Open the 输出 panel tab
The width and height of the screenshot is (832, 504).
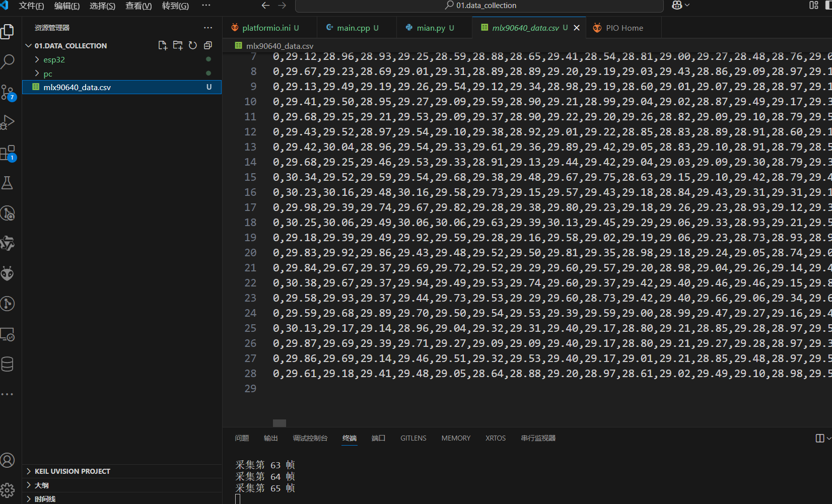pos(270,438)
